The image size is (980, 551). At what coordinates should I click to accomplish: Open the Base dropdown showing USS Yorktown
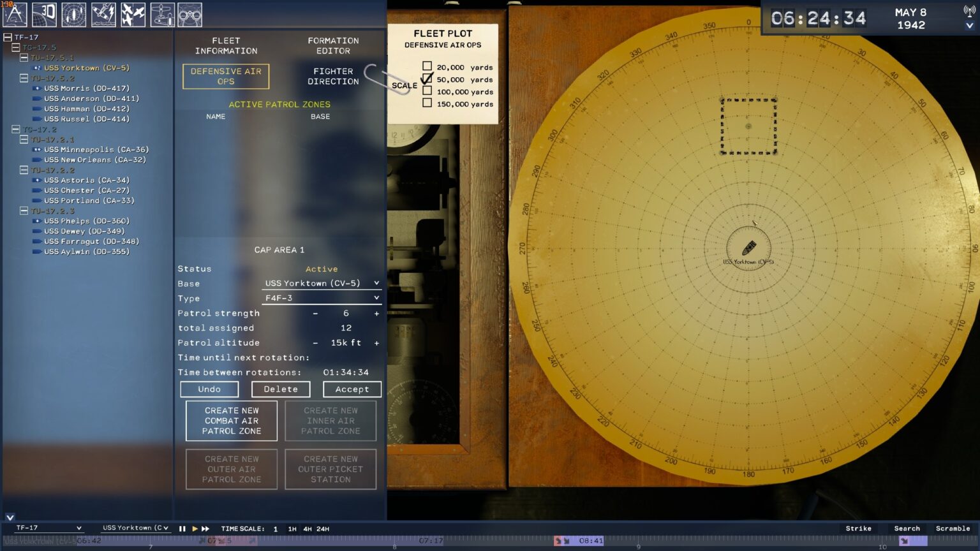[x=322, y=283]
